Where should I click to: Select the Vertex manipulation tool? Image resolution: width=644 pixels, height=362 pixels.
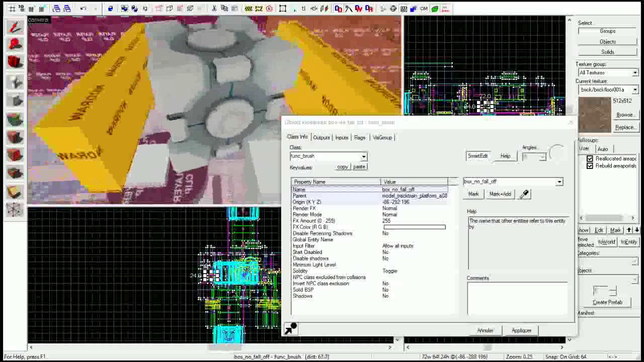point(15,209)
